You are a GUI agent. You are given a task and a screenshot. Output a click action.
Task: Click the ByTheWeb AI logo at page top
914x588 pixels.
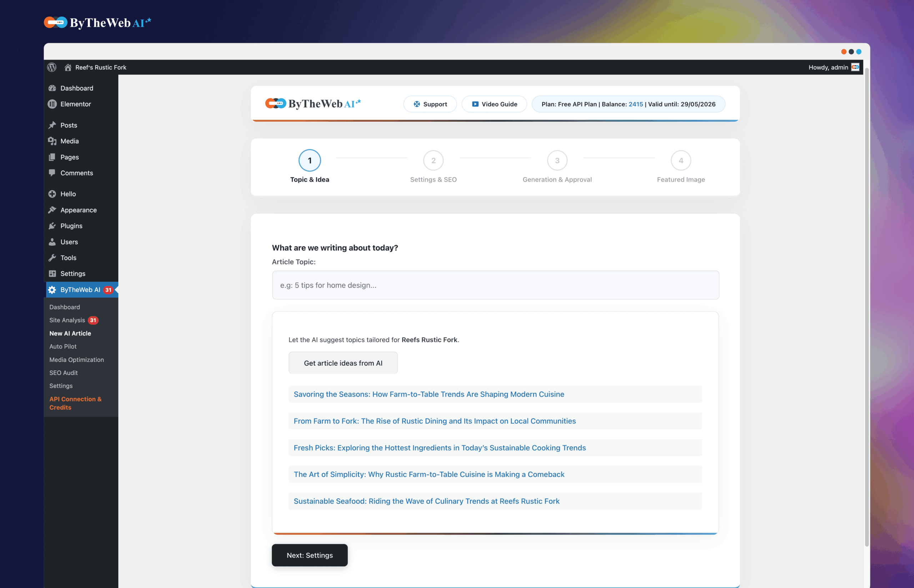click(x=97, y=22)
